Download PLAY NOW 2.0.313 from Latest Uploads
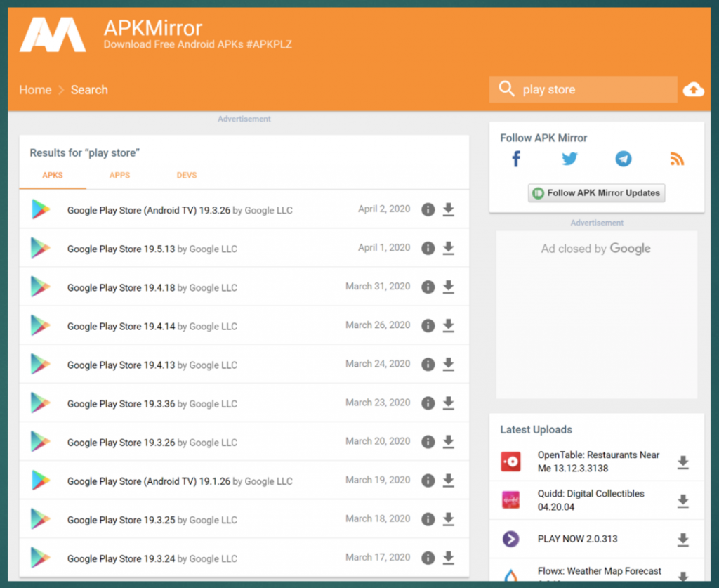The image size is (719, 588). point(682,540)
